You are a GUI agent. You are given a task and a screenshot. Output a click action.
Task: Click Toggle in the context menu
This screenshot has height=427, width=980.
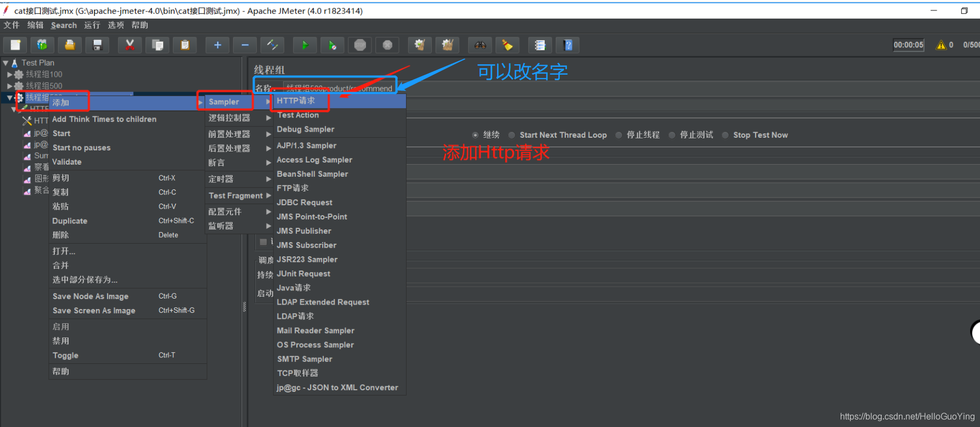(x=128, y=356)
